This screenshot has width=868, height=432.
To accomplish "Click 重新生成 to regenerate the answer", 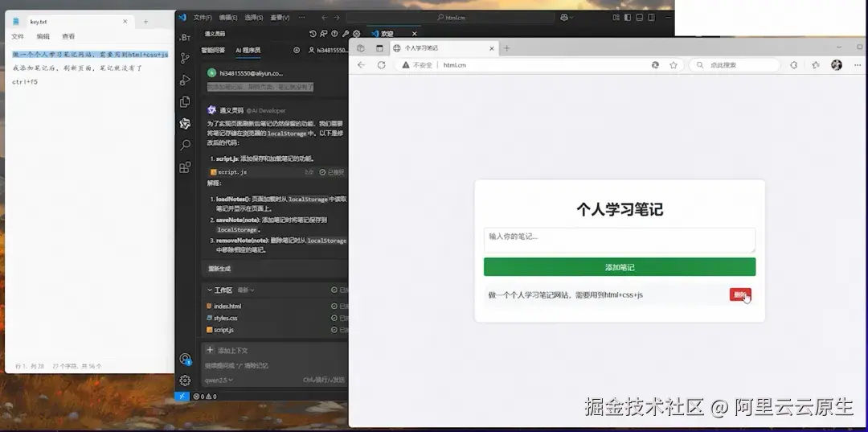I will pyautogui.click(x=219, y=269).
